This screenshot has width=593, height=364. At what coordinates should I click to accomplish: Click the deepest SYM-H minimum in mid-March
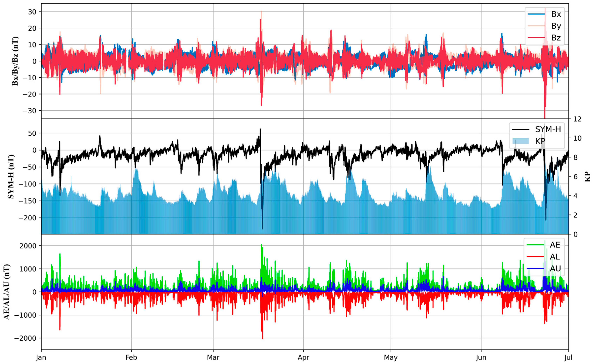[262, 228]
